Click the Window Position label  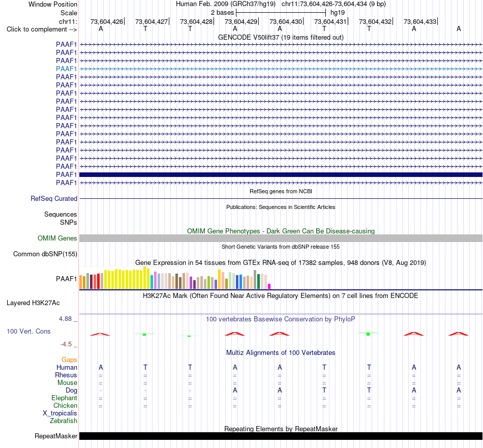53,4
